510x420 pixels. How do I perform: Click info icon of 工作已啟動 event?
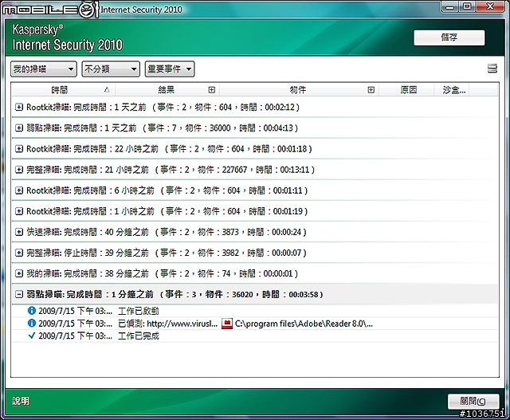tap(32, 311)
